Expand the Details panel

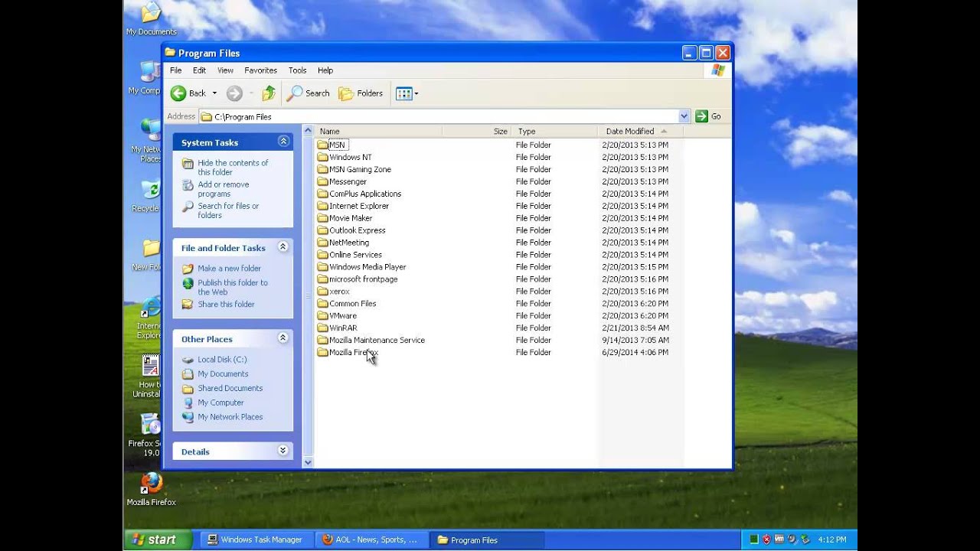pos(283,451)
